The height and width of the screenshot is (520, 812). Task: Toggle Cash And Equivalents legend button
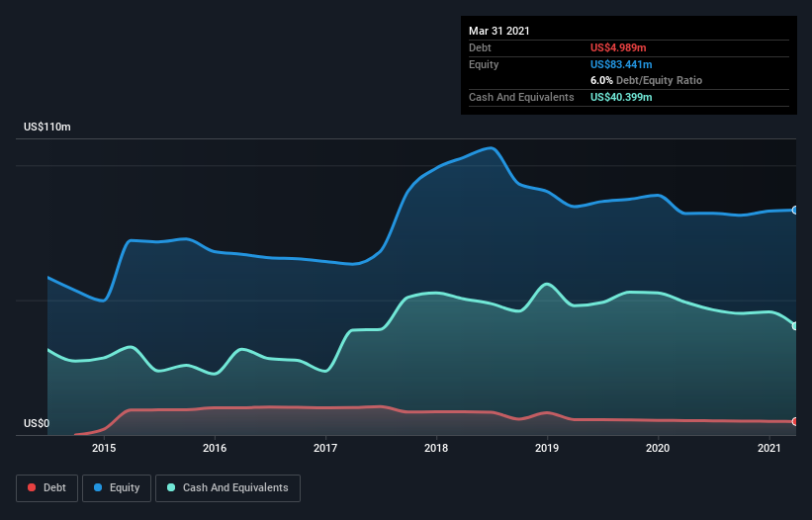point(227,488)
